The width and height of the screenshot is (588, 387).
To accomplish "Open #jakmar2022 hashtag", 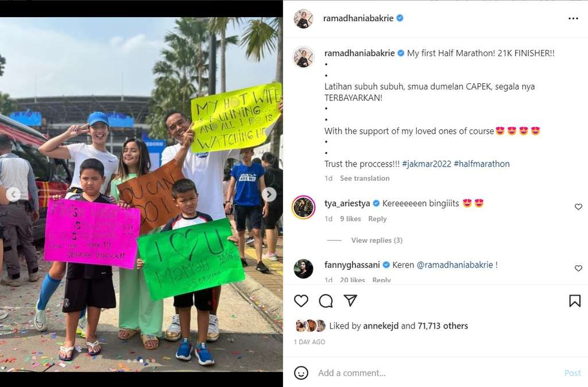I will 427,164.
